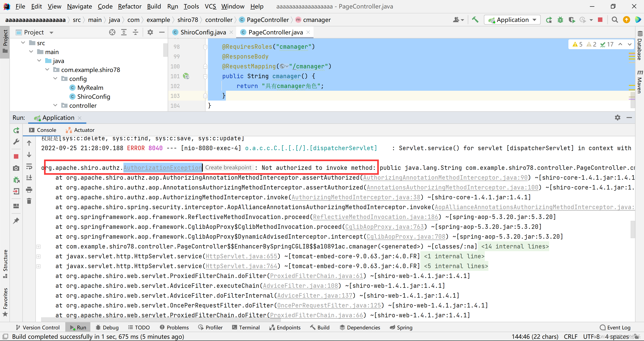Toggle the pin tab icon in Run panel
The width and height of the screenshot is (644, 341).
[x=16, y=220]
